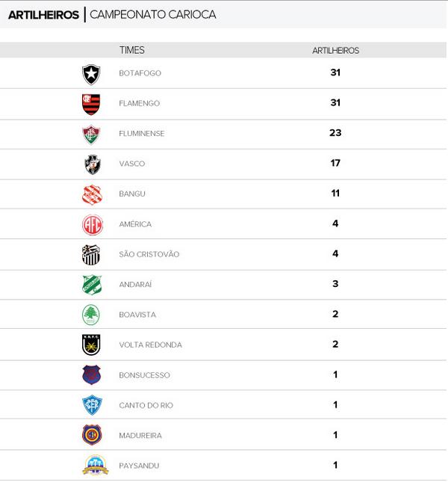Click the VOLTA REDONDA team name

tap(150, 345)
